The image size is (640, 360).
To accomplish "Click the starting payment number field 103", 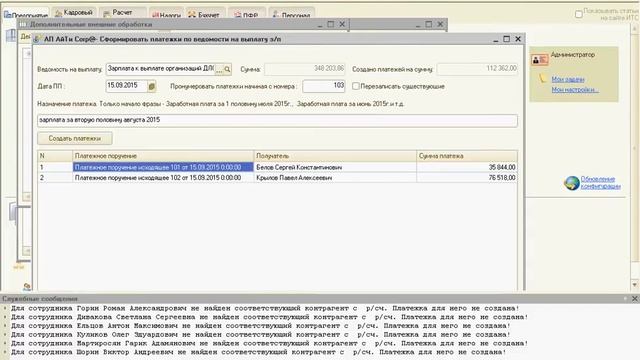I will pos(324,86).
